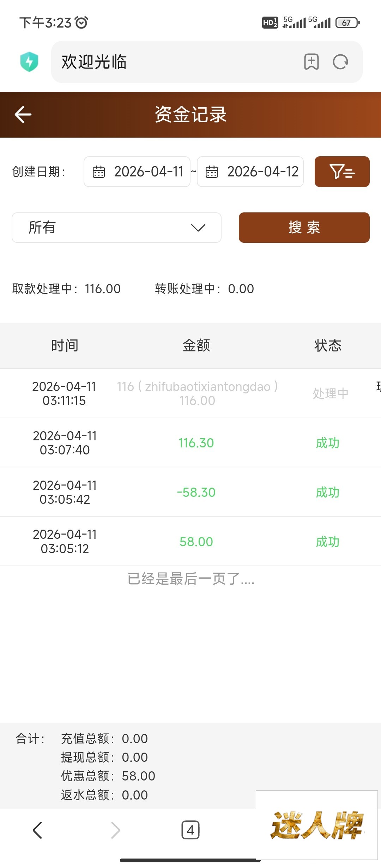The width and height of the screenshot is (381, 868).
Task: Open the 116.00 processing withdrawal record
Action: [x=197, y=393]
